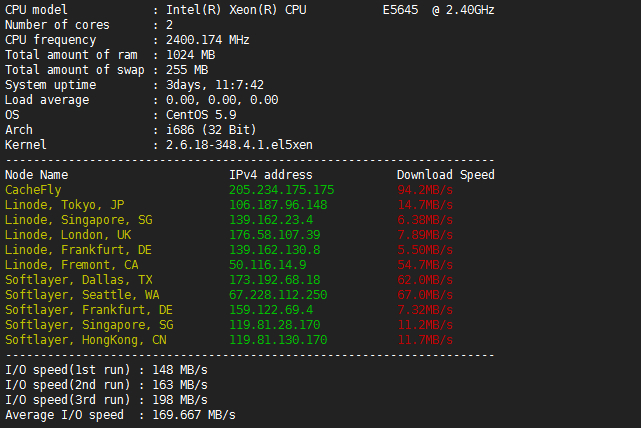
Task: Select the Softlayer, Dallas, TX node
Action: pos(79,280)
